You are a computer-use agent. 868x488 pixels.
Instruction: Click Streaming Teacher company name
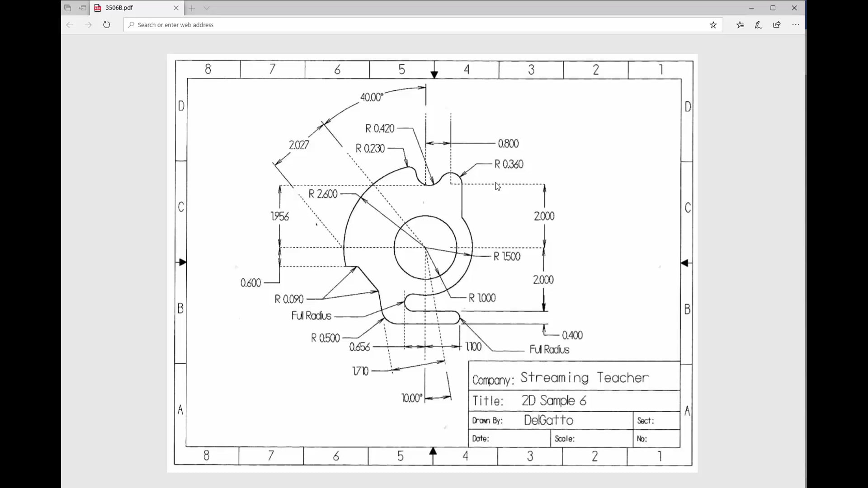point(585,378)
